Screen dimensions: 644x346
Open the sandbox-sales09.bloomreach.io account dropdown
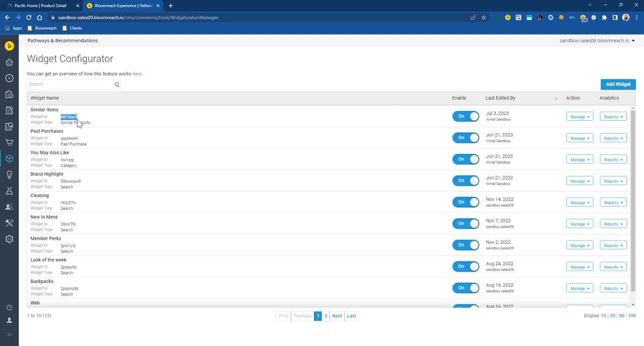tap(597, 41)
